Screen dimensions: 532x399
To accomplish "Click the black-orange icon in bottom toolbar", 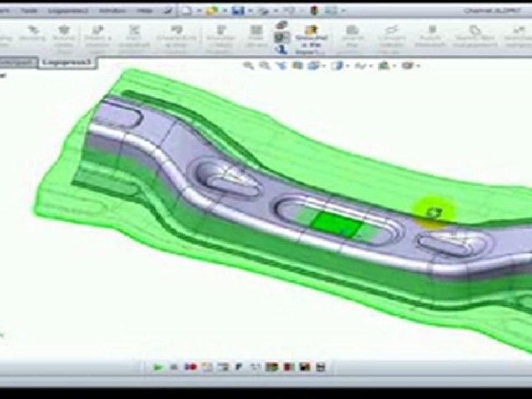I will pyautogui.click(x=305, y=367).
